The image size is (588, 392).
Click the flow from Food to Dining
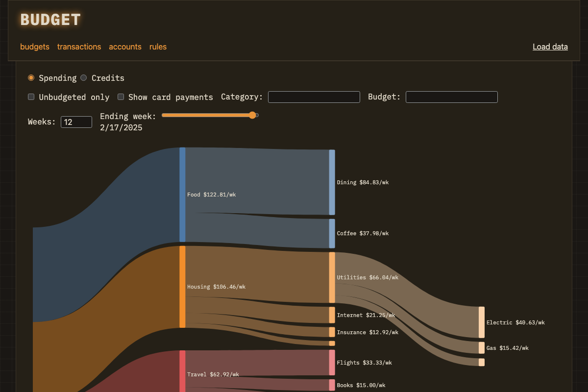click(257, 181)
